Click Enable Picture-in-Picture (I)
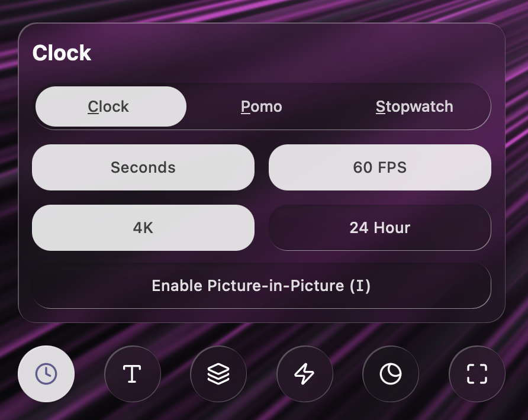 (x=262, y=285)
